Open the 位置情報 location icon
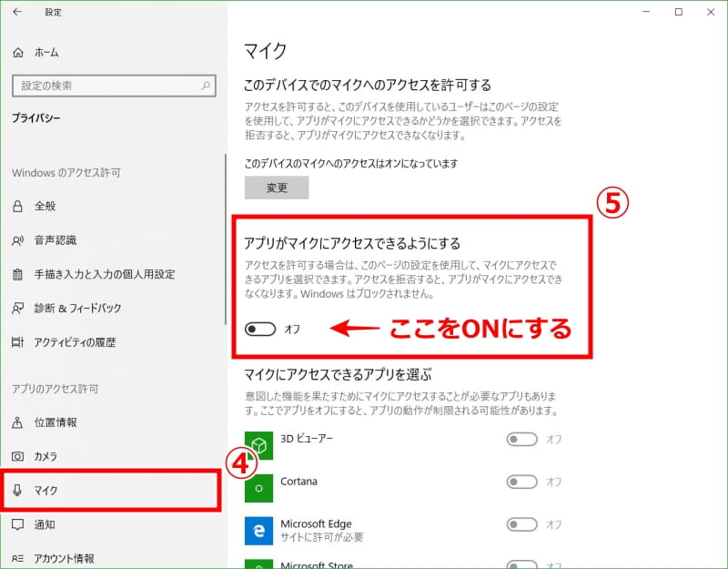 coord(17,422)
